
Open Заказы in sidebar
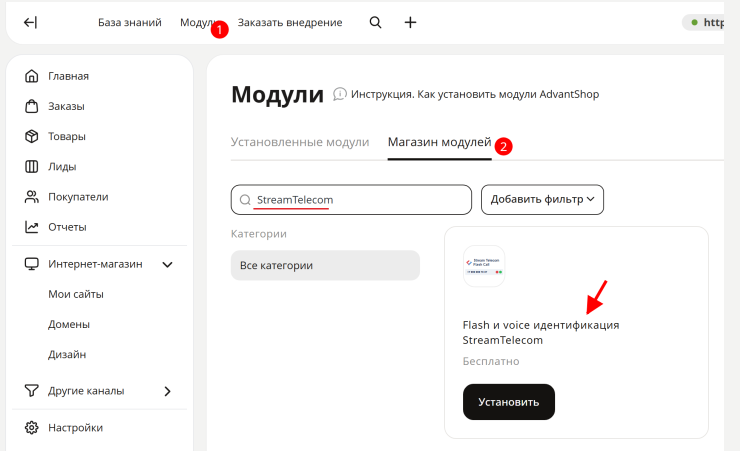point(66,106)
